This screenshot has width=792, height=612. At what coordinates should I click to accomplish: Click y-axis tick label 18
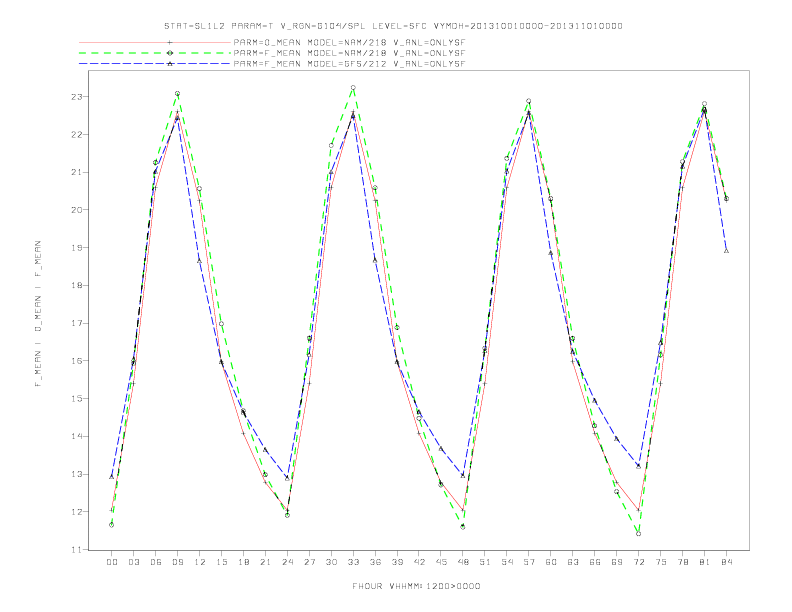[x=76, y=285]
